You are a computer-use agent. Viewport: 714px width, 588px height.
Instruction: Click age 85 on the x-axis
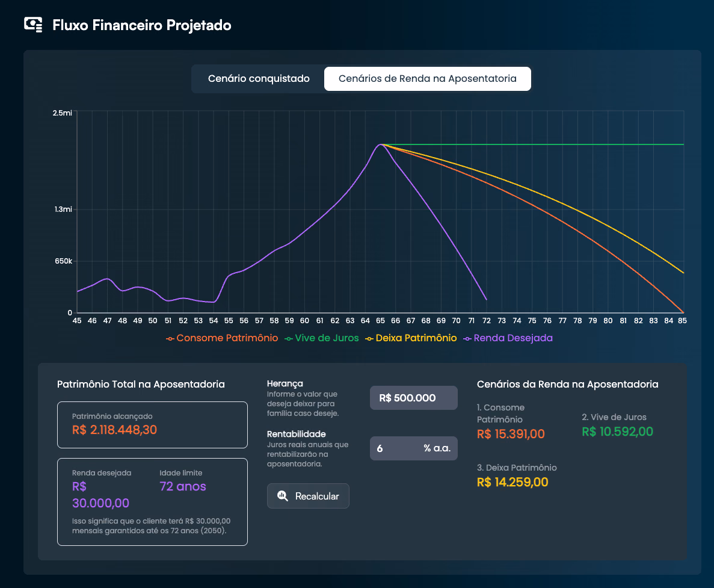coord(682,321)
